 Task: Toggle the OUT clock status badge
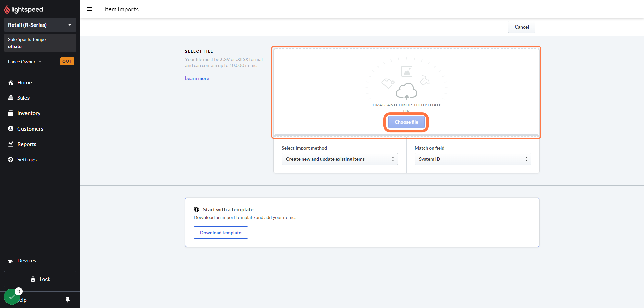click(x=67, y=61)
